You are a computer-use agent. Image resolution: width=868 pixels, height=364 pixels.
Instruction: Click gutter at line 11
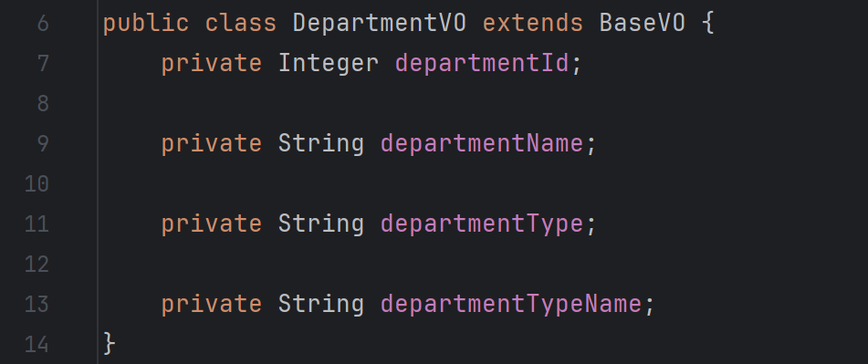37,224
